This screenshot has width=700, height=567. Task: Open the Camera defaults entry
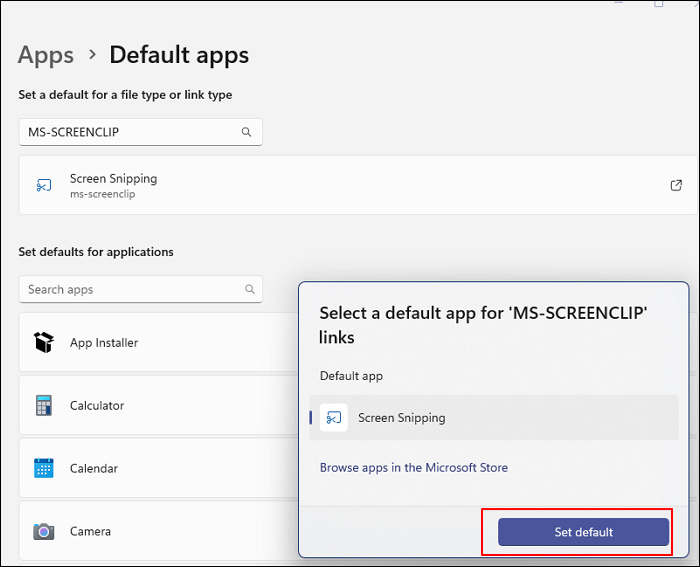click(91, 531)
